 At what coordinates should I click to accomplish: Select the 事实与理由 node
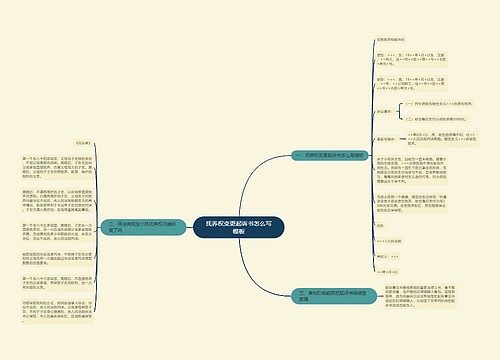tap(386, 139)
